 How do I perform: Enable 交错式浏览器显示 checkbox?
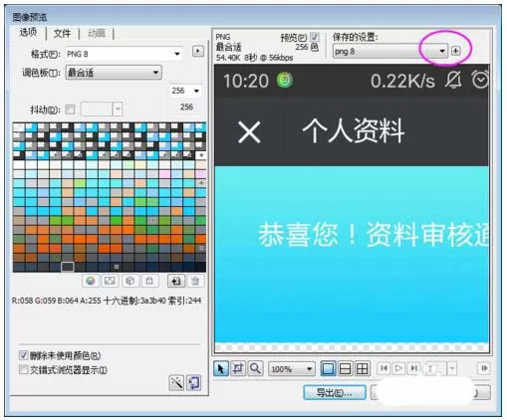[x=23, y=369]
